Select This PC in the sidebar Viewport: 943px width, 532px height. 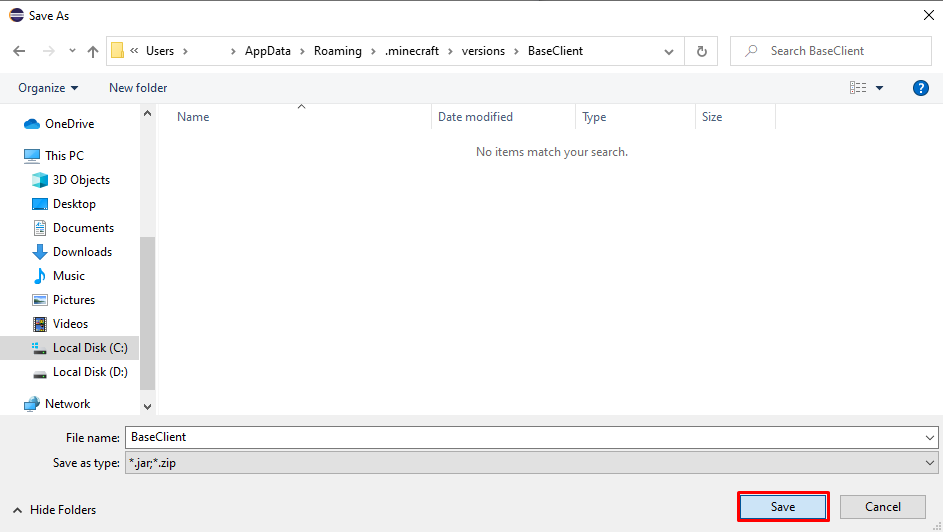coord(54,156)
